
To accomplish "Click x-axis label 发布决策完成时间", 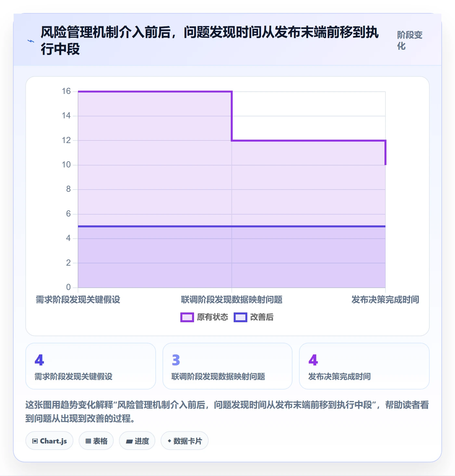I will 385,300.
